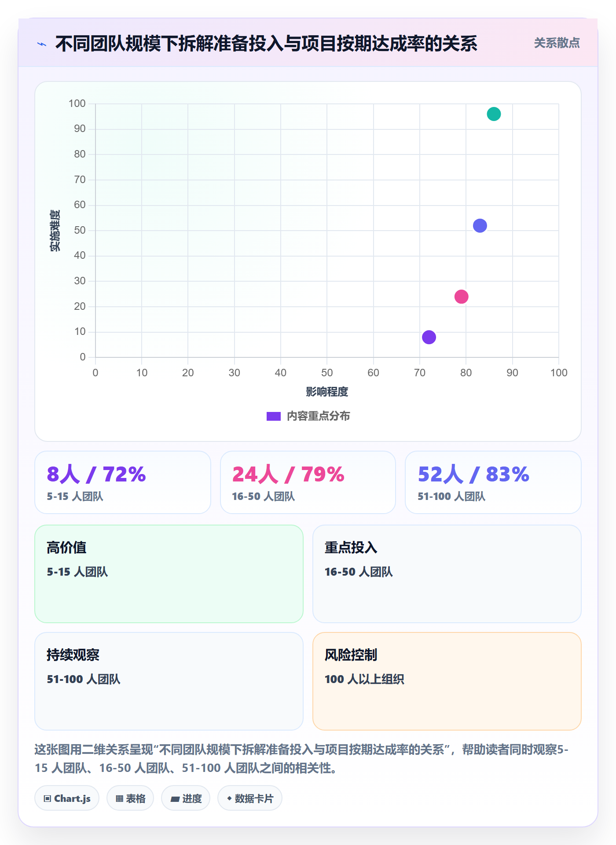Click the 100 人以上组织 text
The width and height of the screenshot is (616, 845).
tap(364, 679)
